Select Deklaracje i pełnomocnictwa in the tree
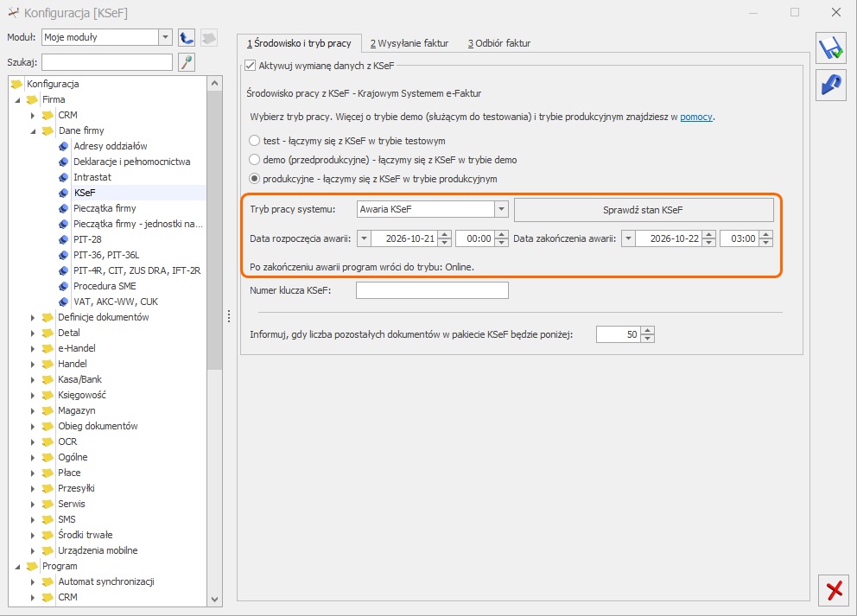Screen dimensions: 857x616 131,162
